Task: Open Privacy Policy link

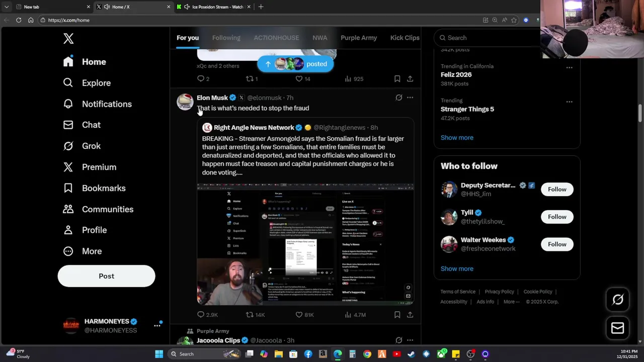Action: click(499, 292)
